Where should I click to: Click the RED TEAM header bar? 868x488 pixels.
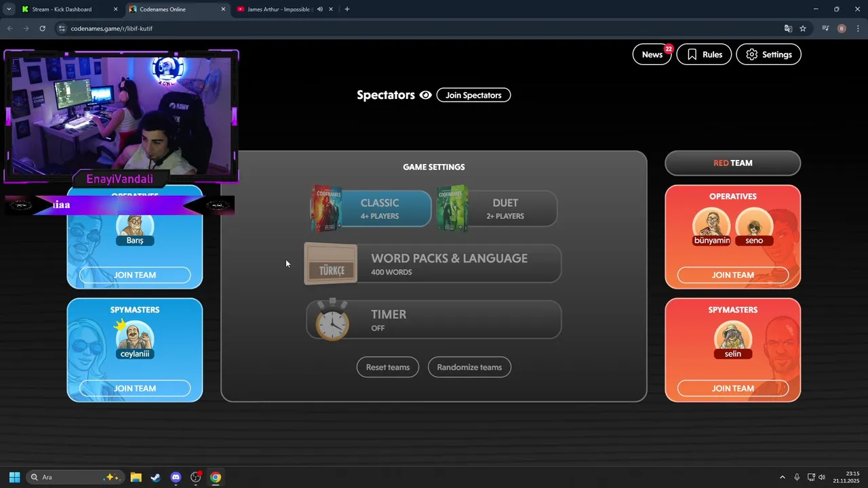pyautogui.click(x=733, y=163)
